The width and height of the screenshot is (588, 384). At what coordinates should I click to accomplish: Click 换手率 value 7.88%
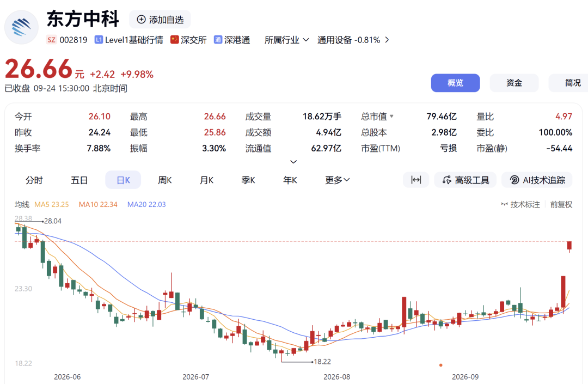click(x=99, y=149)
